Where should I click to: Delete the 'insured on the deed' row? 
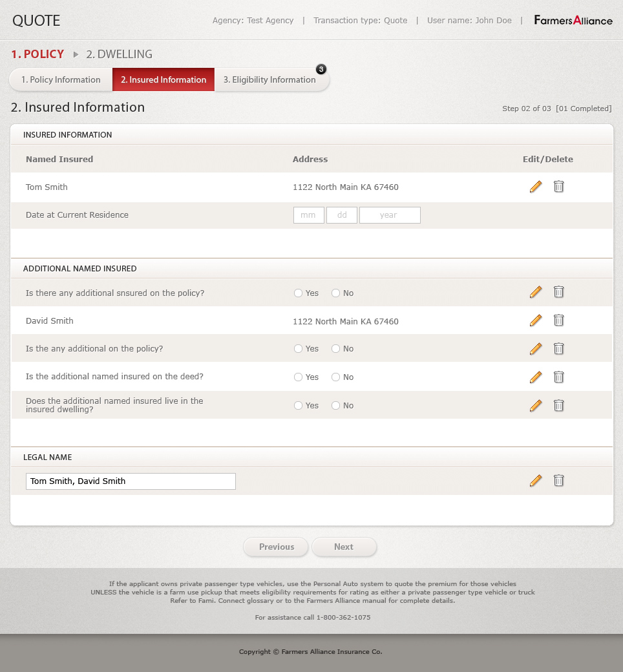coord(558,377)
